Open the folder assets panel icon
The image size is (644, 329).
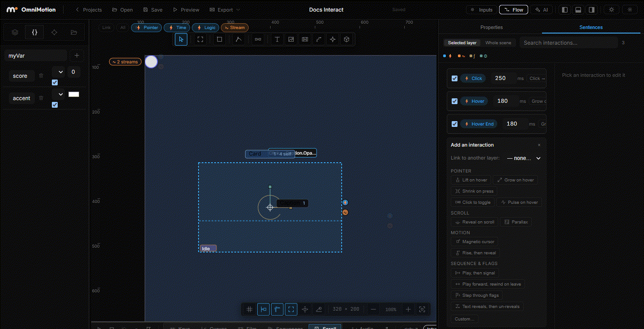74,32
